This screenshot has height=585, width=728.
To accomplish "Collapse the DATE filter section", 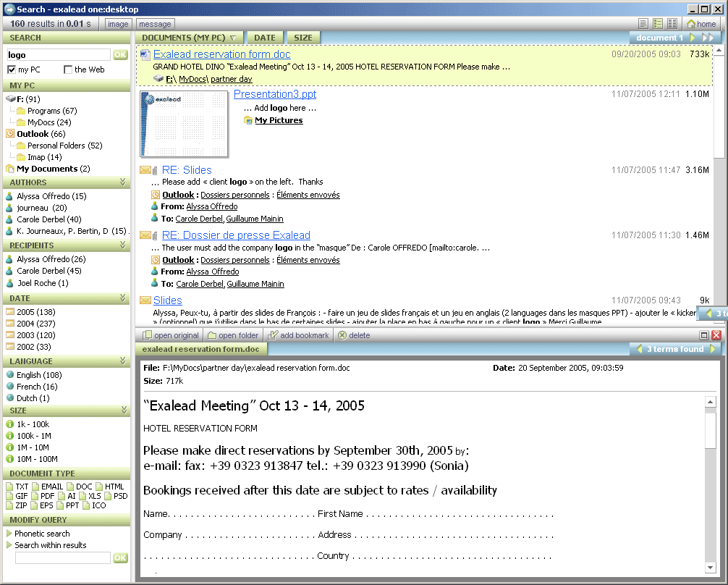I will click(124, 298).
